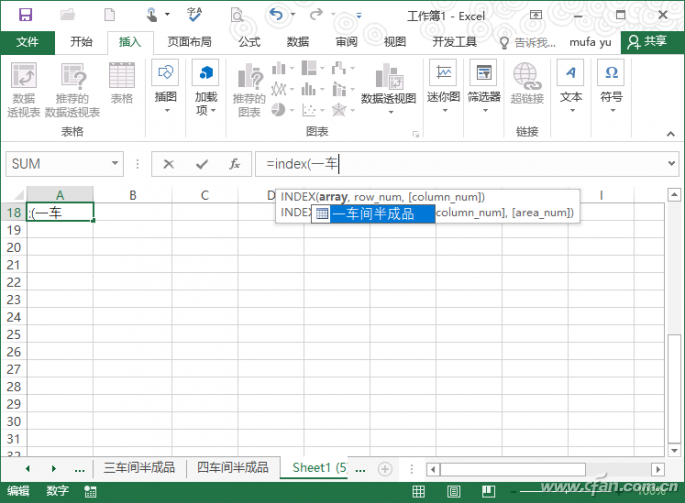Cancel formula entry with X button

tap(168, 164)
